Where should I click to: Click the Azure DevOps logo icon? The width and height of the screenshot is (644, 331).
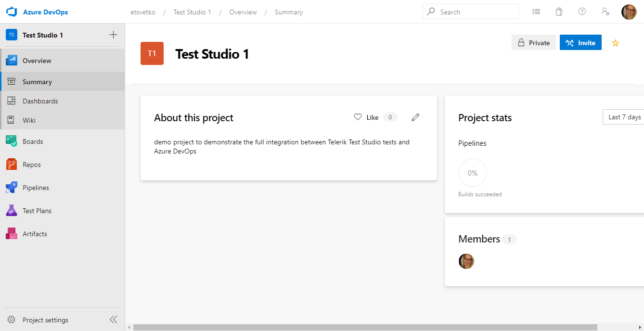[12, 12]
